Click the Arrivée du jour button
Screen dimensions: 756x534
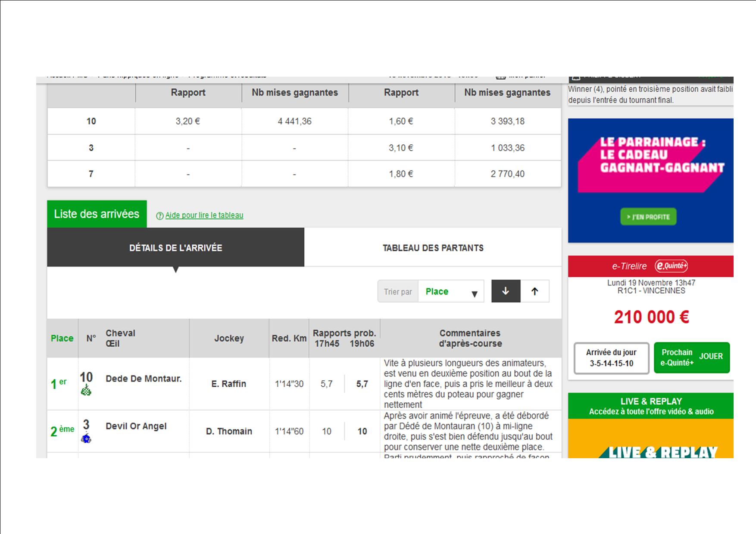(x=611, y=358)
